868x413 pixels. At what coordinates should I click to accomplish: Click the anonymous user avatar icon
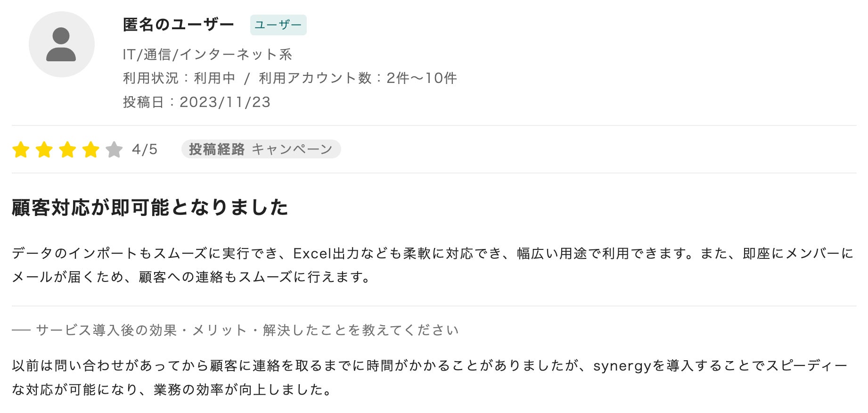pyautogui.click(x=61, y=44)
